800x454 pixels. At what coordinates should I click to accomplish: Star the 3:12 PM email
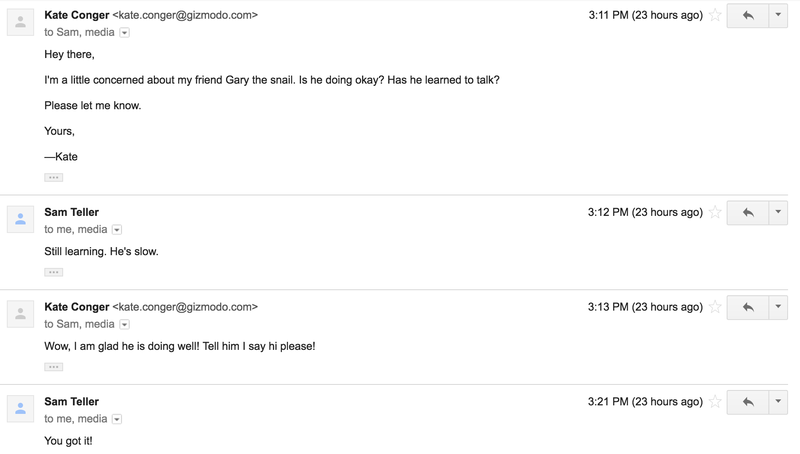coord(715,212)
